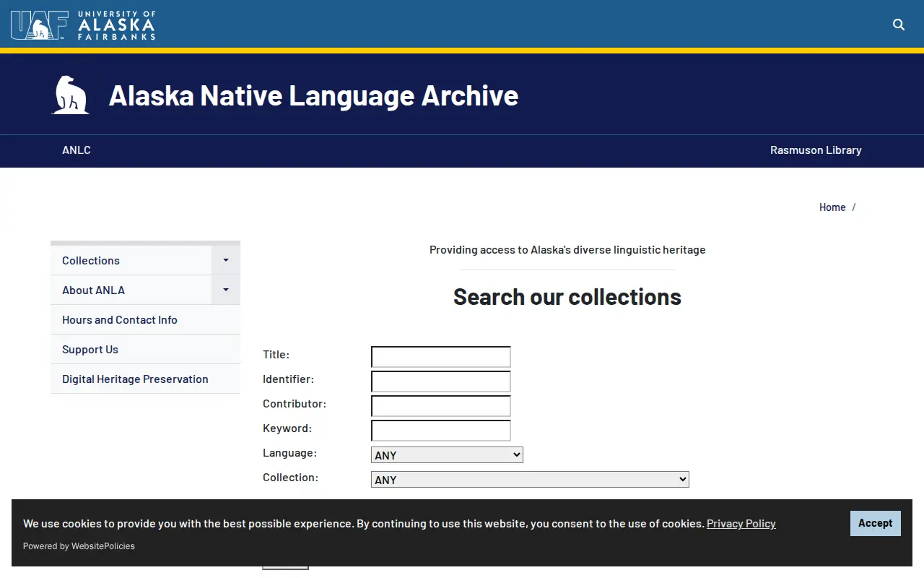Open the Privacy Policy link

pos(741,524)
